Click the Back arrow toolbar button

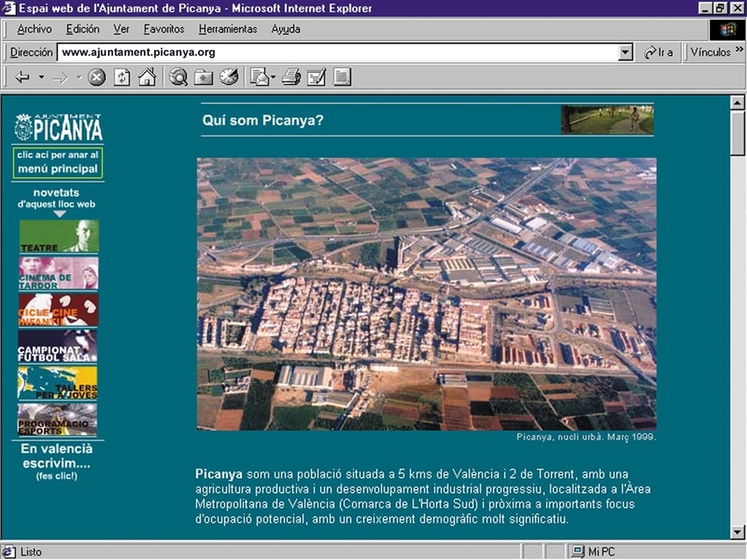pyautogui.click(x=23, y=77)
